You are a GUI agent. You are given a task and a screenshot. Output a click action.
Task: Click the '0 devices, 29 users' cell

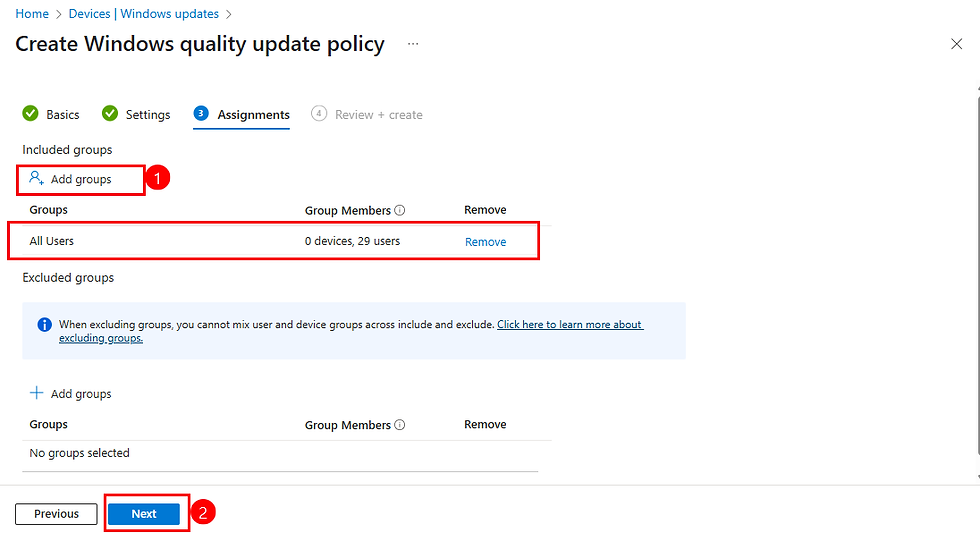point(352,241)
